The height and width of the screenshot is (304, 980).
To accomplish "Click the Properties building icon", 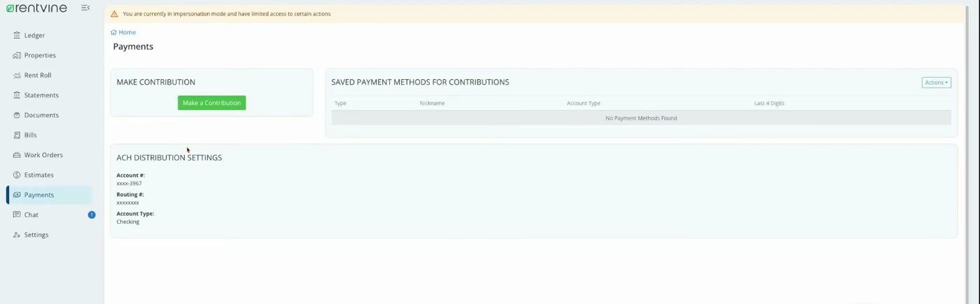I will pyautogui.click(x=17, y=55).
